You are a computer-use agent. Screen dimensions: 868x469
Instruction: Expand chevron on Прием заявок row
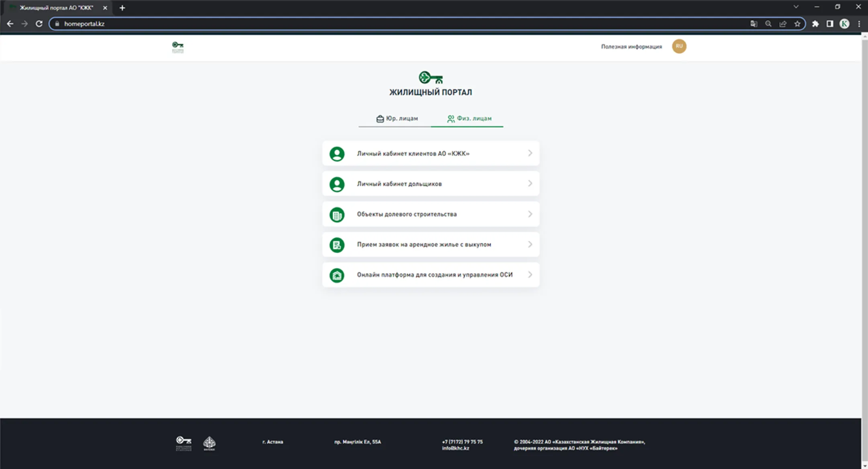[530, 244]
